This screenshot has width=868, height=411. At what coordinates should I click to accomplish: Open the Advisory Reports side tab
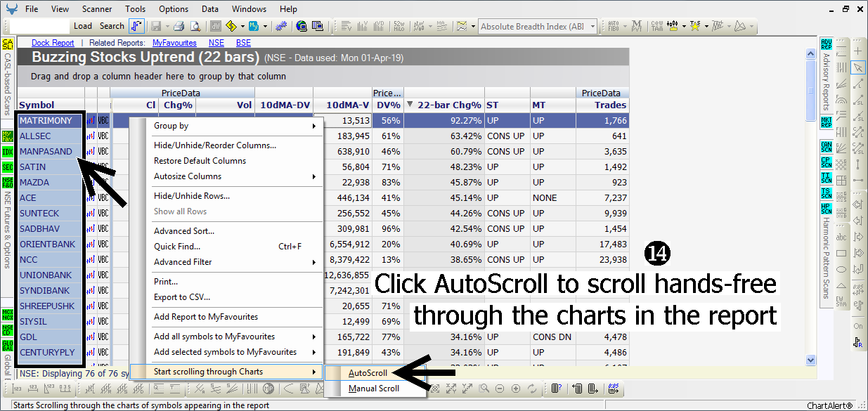click(827, 82)
